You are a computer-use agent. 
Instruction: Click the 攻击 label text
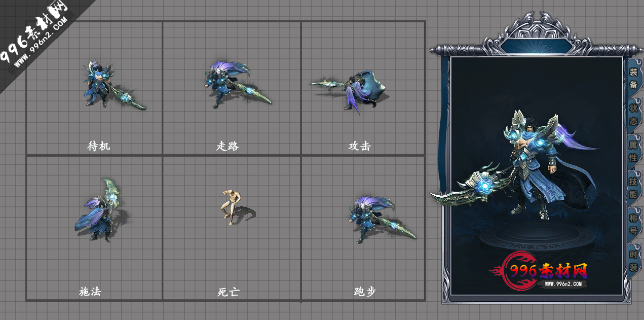pos(360,146)
